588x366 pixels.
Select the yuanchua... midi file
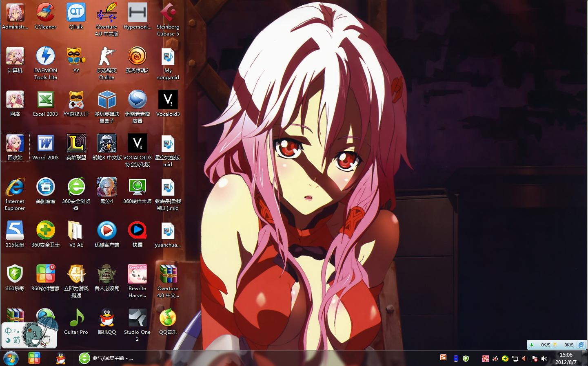168,234
